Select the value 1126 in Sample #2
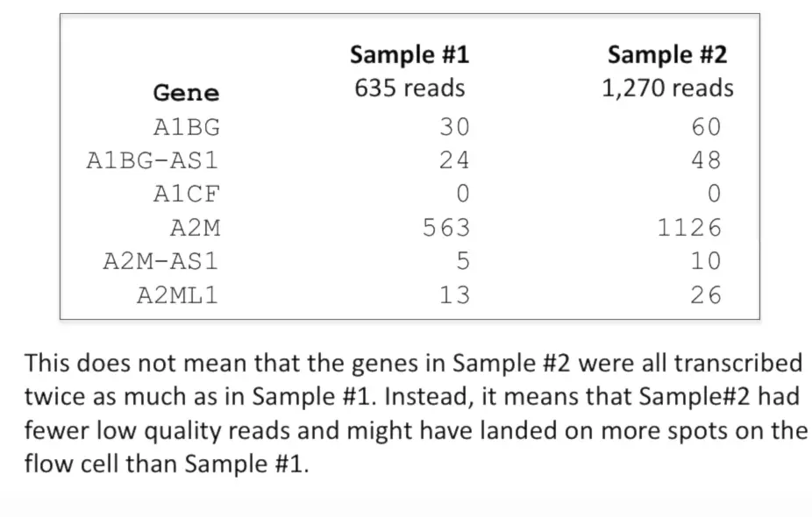 pos(689,228)
